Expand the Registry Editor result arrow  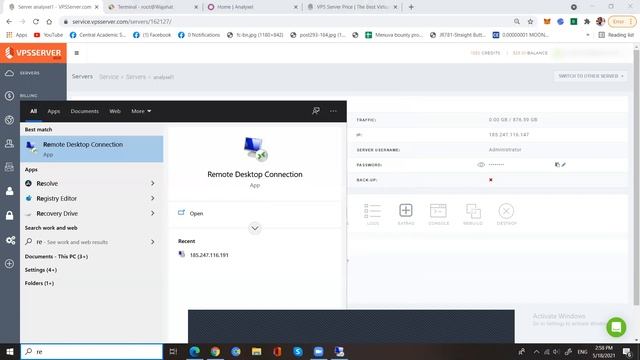pos(153,198)
